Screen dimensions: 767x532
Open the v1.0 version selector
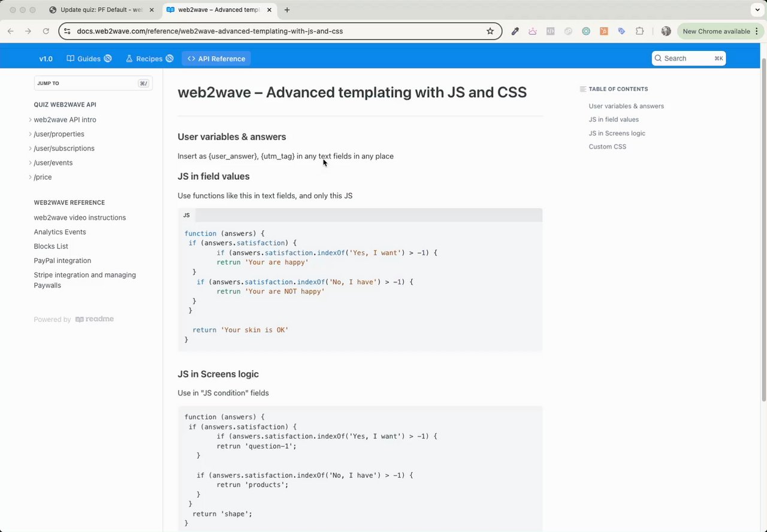pos(46,59)
